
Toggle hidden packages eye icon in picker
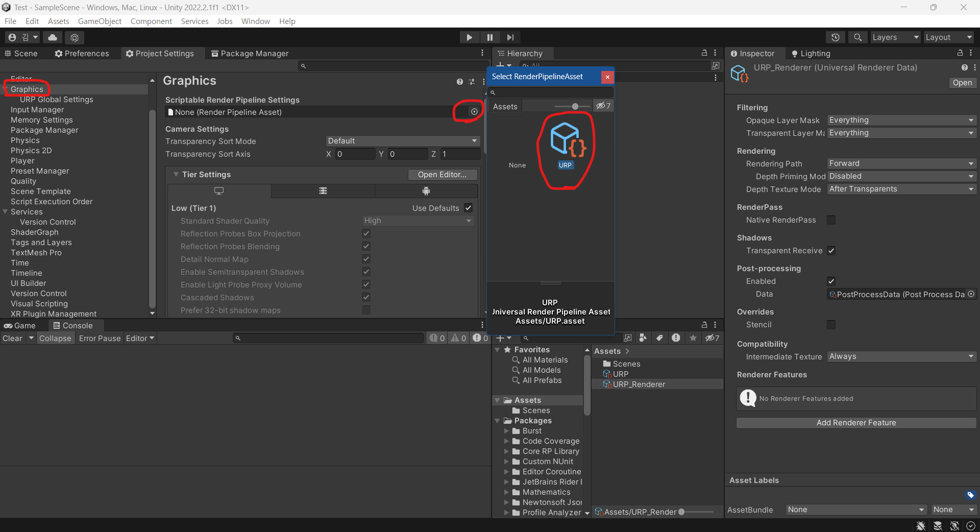603,106
